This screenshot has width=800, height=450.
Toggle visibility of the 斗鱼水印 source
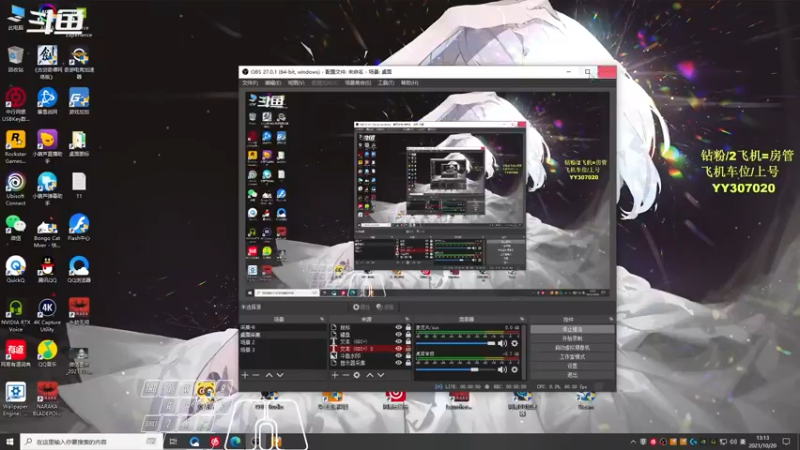(398, 356)
